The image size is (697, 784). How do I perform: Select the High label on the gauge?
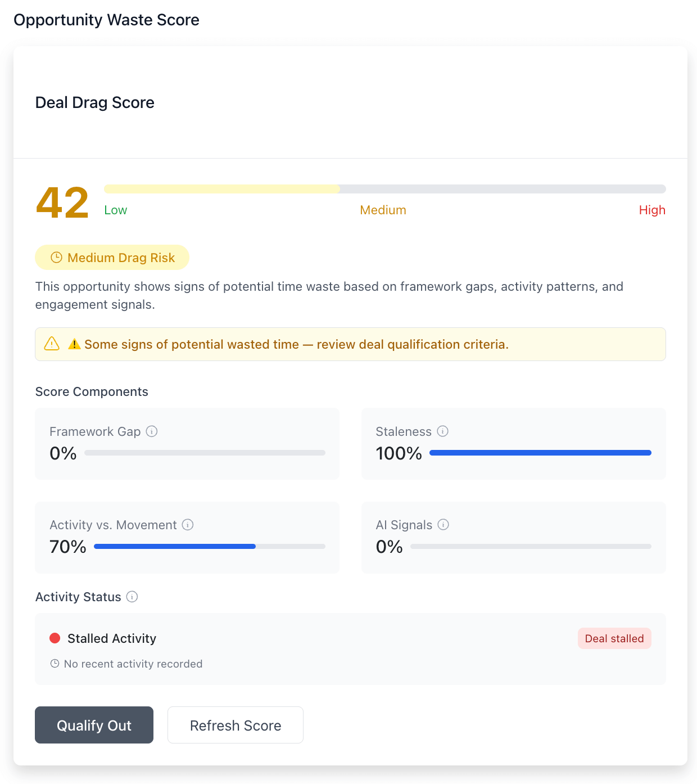[652, 210]
